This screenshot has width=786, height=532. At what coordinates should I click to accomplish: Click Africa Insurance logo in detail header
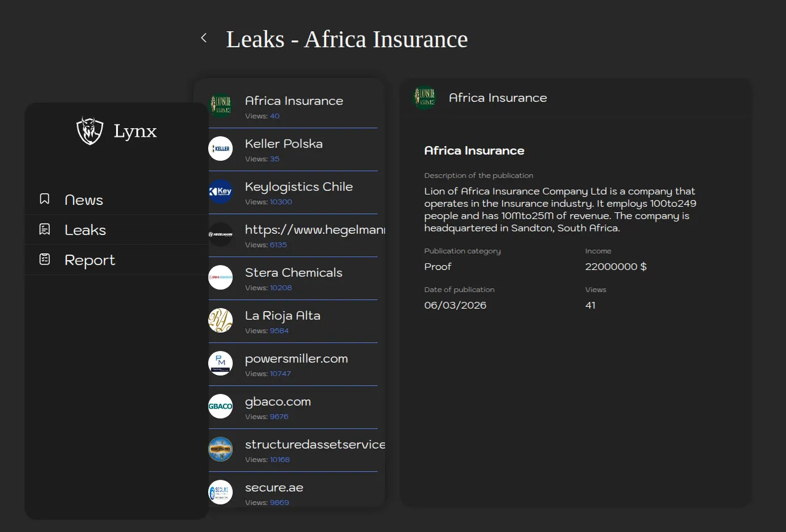click(x=425, y=98)
